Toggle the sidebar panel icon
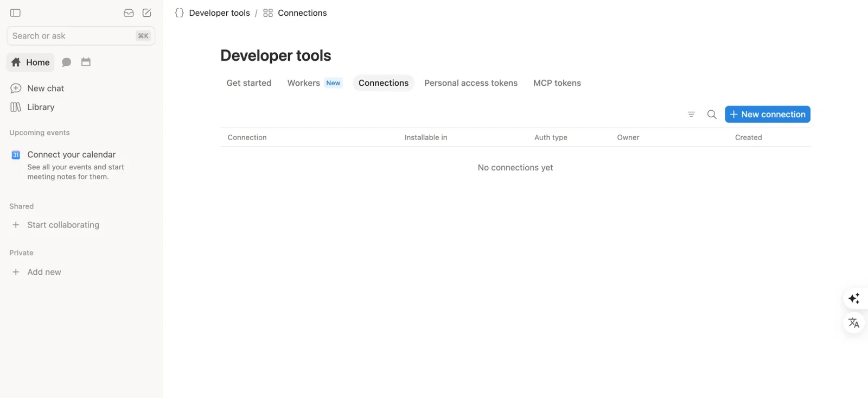 click(x=15, y=12)
